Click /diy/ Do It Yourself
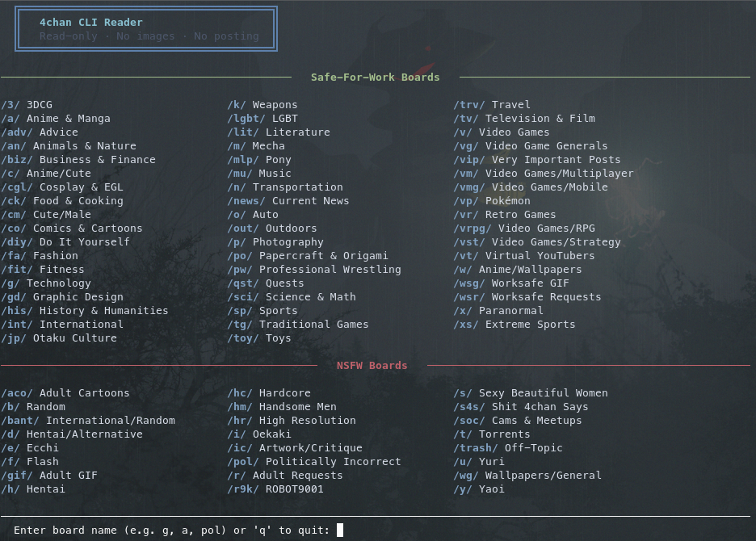 click(x=65, y=241)
